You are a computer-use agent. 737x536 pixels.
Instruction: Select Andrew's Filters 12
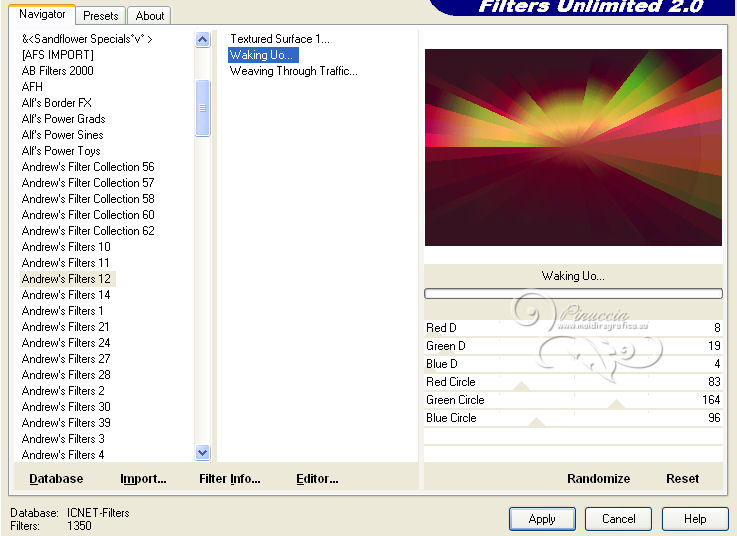[66, 279]
